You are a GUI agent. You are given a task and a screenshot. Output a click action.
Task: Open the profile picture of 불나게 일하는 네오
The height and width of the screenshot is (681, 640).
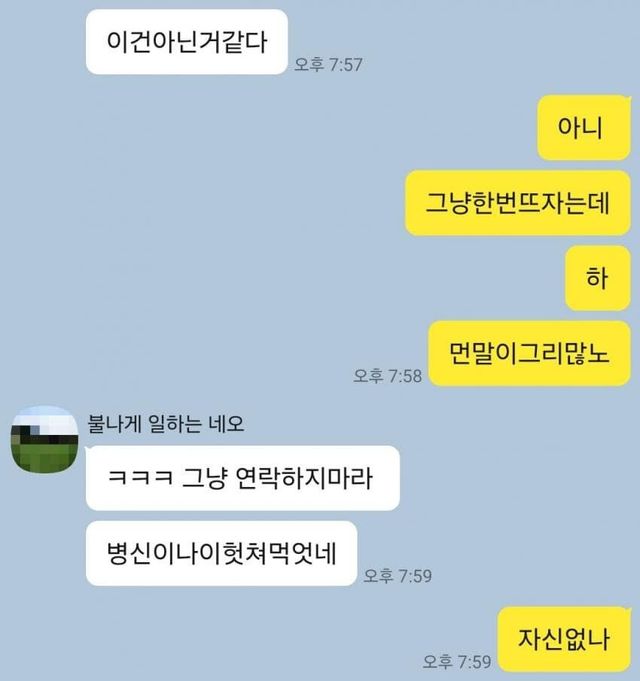[x=45, y=440]
